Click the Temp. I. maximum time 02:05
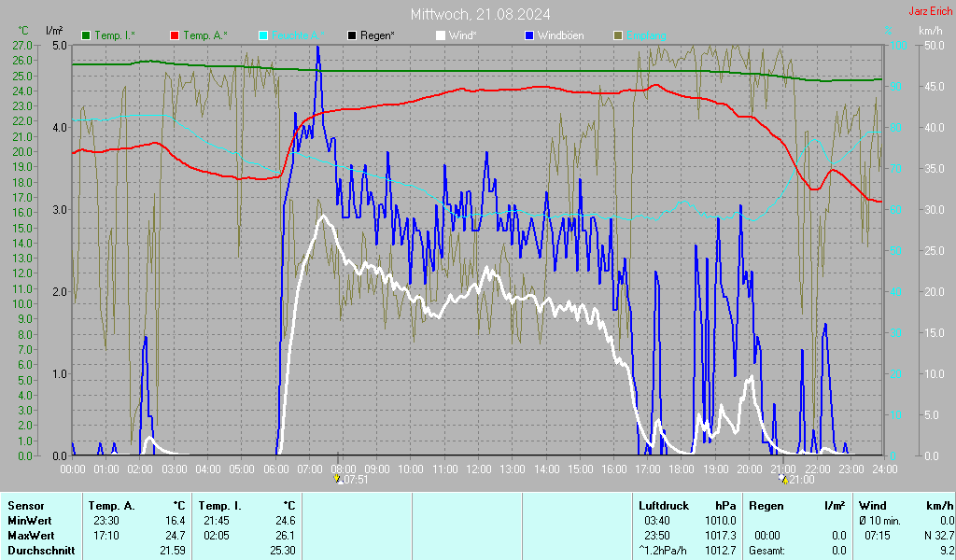 point(217,536)
